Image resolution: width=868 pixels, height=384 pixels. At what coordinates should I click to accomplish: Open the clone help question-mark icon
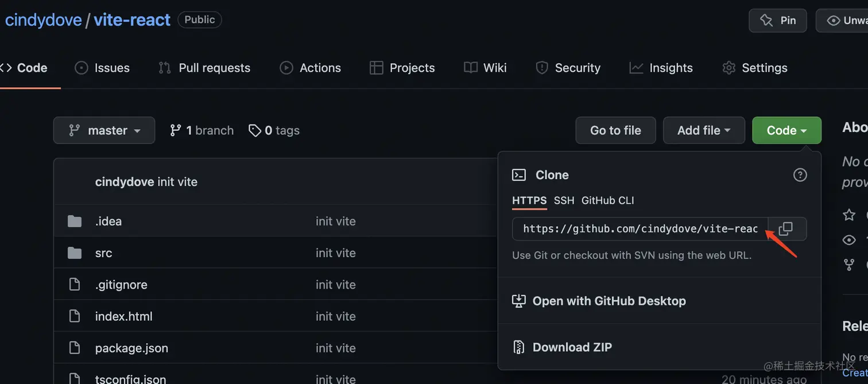pyautogui.click(x=800, y=175)
